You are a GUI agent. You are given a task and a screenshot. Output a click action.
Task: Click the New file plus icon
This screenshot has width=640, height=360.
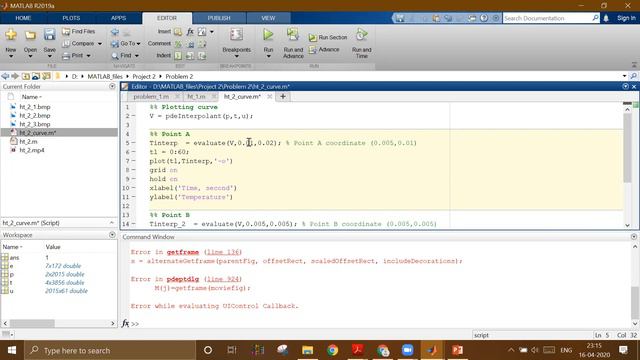(x=11, y=35)
